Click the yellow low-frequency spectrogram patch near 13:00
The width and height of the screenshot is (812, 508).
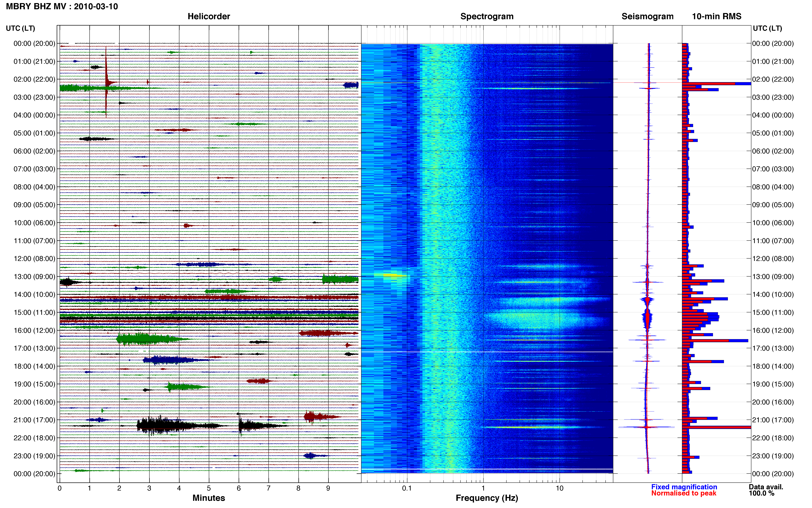[x=390, y=275]
